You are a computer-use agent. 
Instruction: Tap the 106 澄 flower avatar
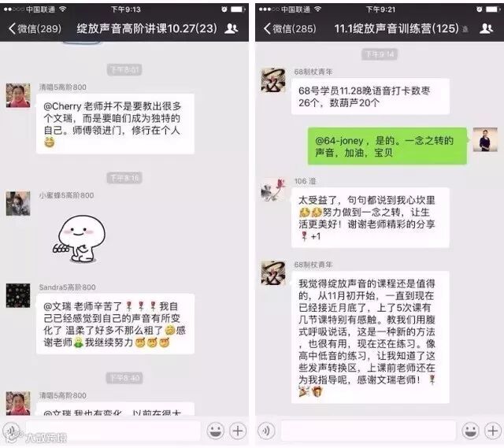[273, 190]
